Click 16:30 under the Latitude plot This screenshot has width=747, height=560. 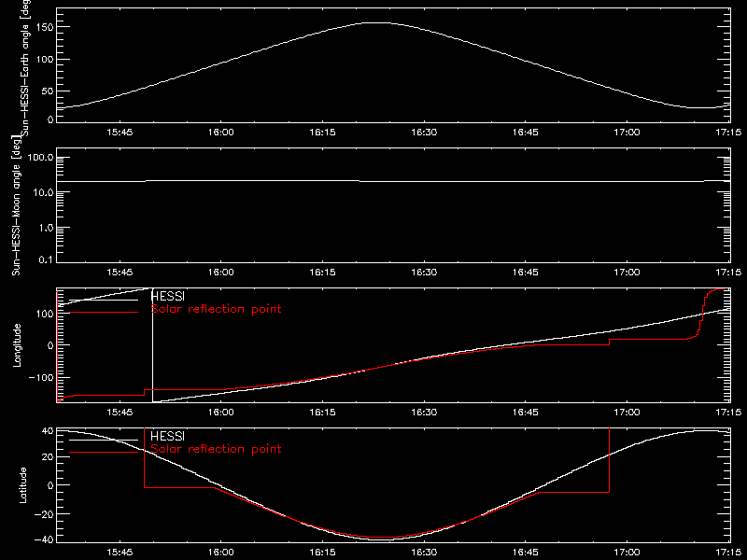(424, 553)
